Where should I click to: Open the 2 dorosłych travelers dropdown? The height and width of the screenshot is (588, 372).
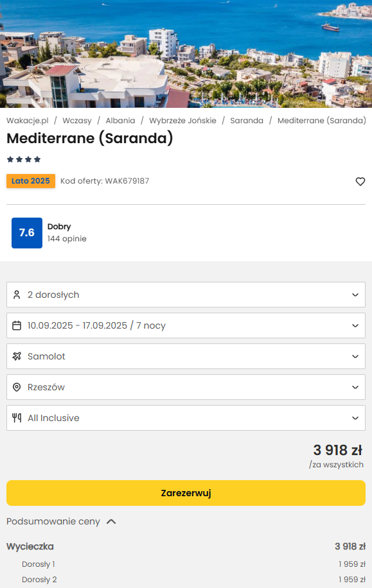click(x=186, y=295)
